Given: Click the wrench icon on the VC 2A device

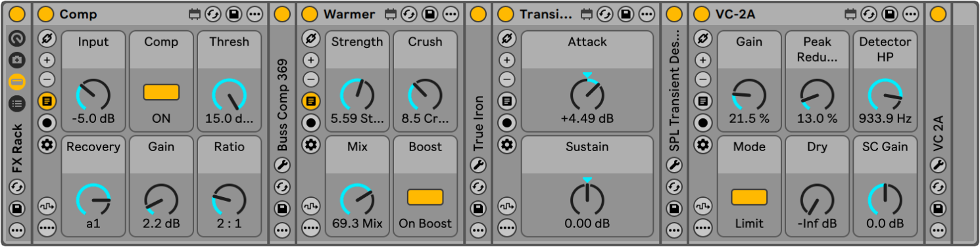Looking at the screenshot, I should click(939, 165).
